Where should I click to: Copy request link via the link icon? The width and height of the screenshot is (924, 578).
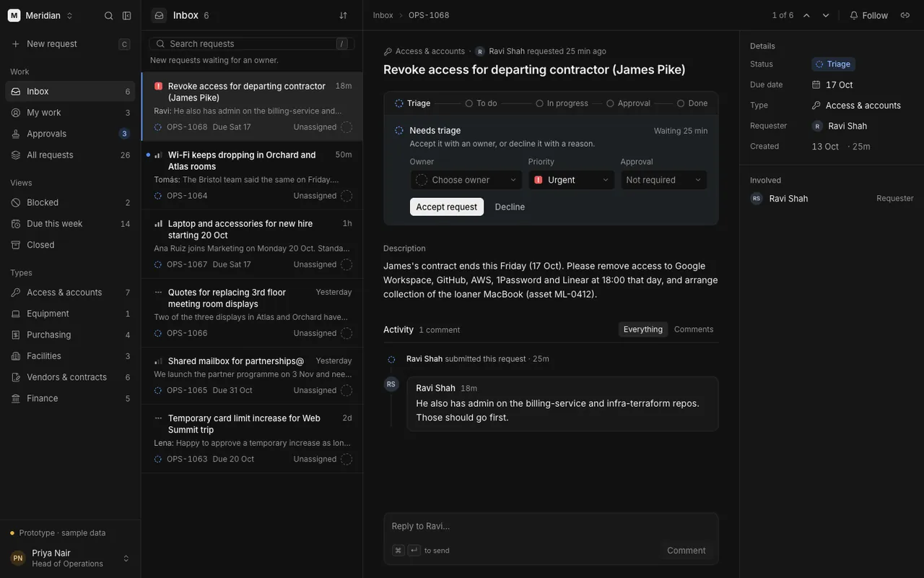coord(905,15)
